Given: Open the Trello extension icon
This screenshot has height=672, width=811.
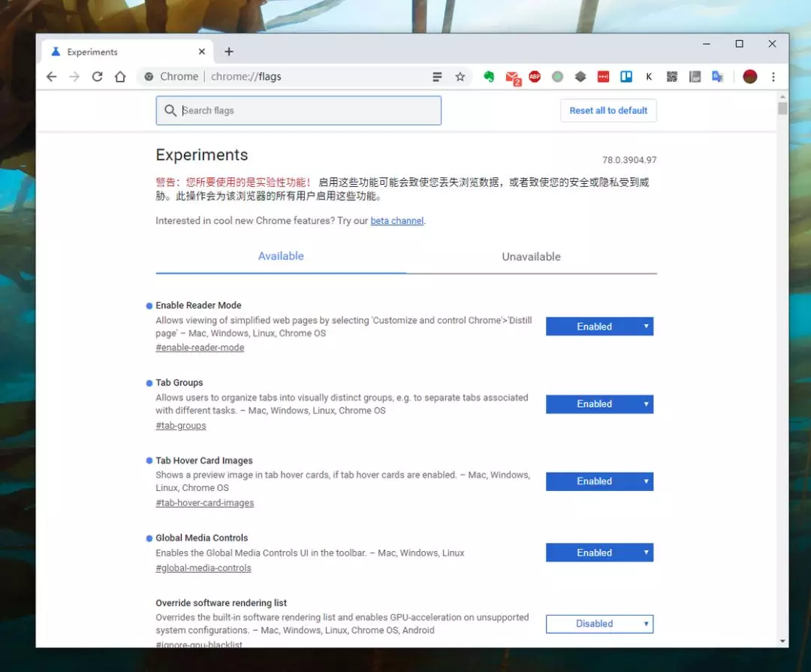Looking at the screenshot, I should [626, 77].
